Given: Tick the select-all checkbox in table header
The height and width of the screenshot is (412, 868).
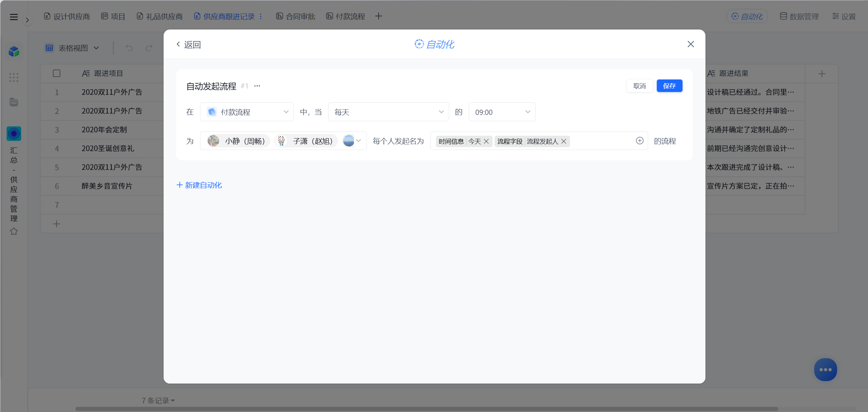Looking at the screenshot, I should pos(57,73).
